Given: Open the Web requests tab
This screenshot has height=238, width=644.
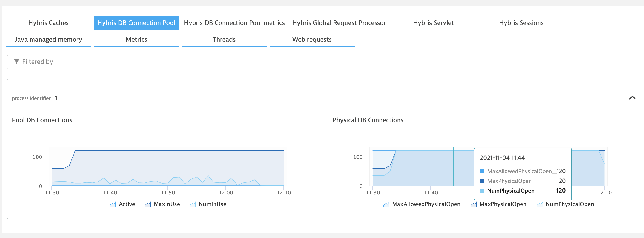Looking at the screenshot, I should click(x=312, y=40).
